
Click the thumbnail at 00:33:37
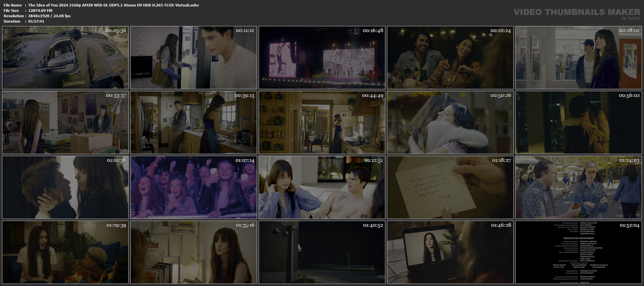point(65,122)
